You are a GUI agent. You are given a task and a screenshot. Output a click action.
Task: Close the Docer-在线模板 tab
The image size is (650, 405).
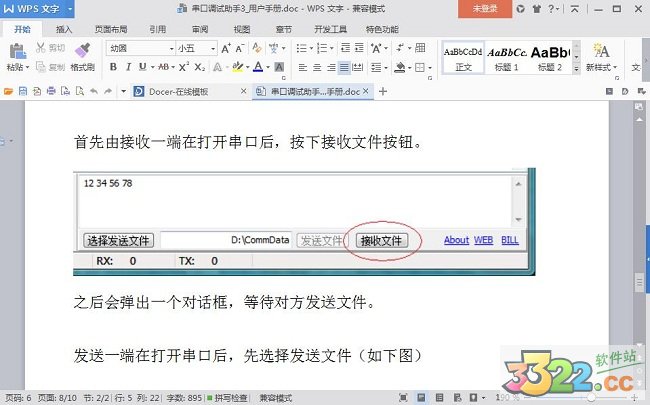(244, 91)
